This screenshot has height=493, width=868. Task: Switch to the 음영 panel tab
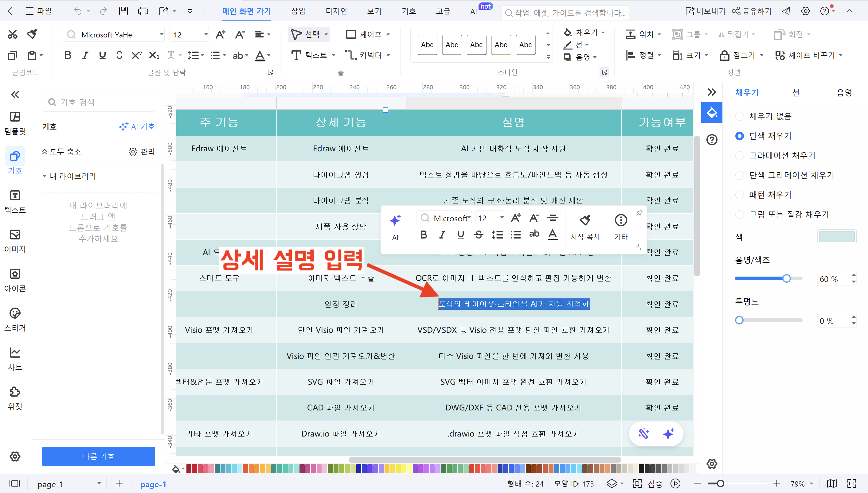tap(844, 93)
